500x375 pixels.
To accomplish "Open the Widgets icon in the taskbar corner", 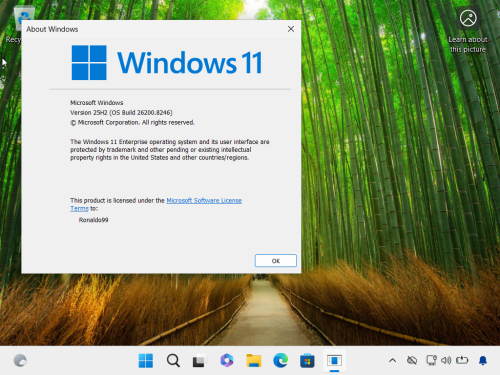I will 20,360.
